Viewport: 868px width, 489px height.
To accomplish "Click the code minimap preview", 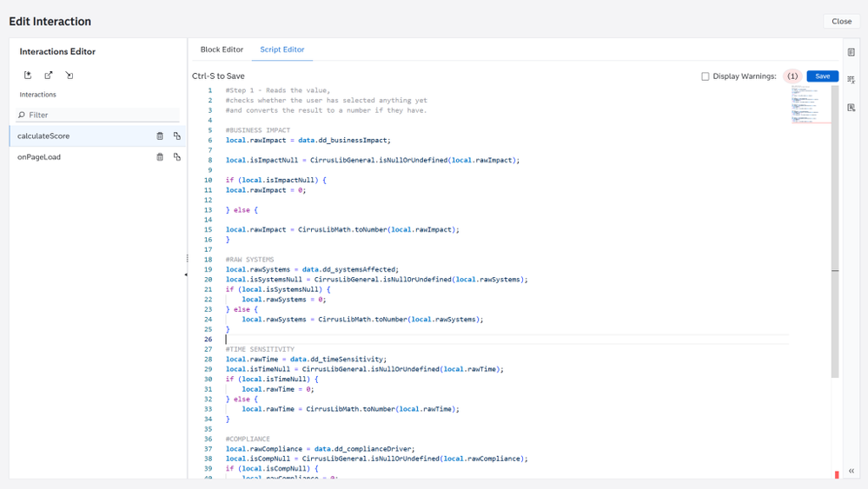I will pyautogui.click(x=810, y=104).
